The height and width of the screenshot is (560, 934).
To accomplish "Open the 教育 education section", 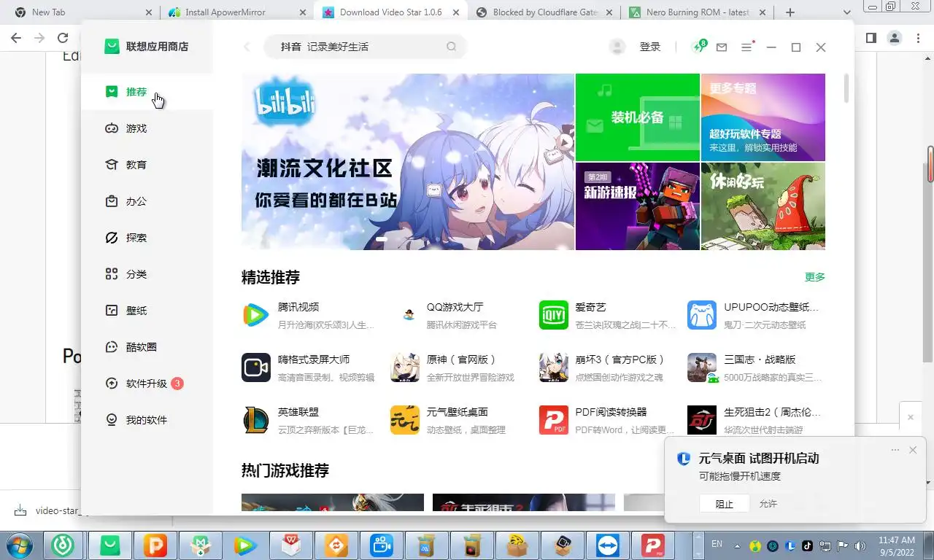I will coord(136,165).
